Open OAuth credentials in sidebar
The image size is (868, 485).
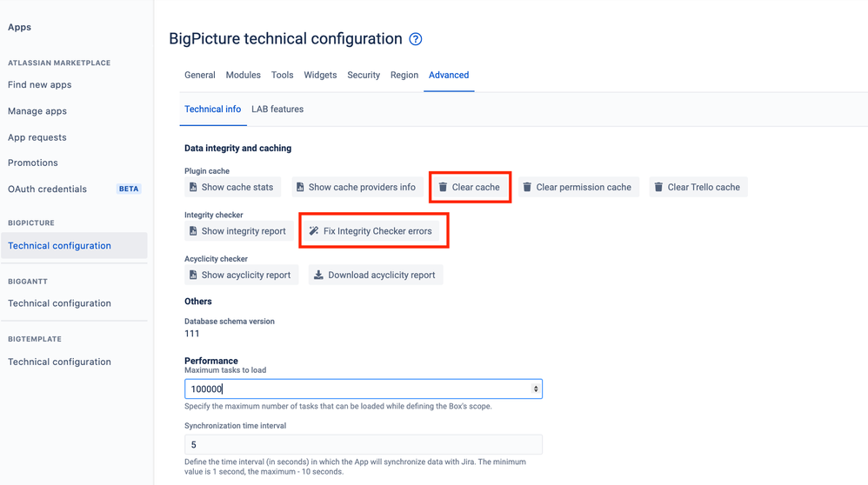point(47,189)
